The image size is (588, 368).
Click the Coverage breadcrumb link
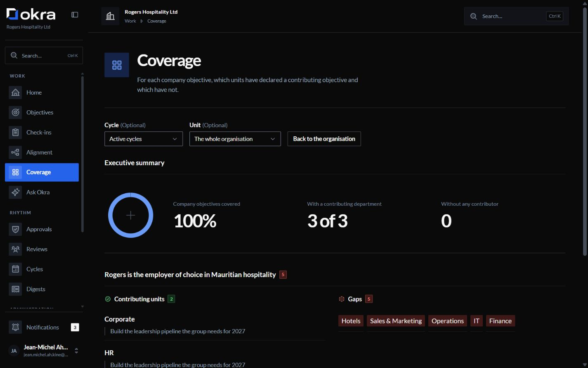tap(157, 21)
